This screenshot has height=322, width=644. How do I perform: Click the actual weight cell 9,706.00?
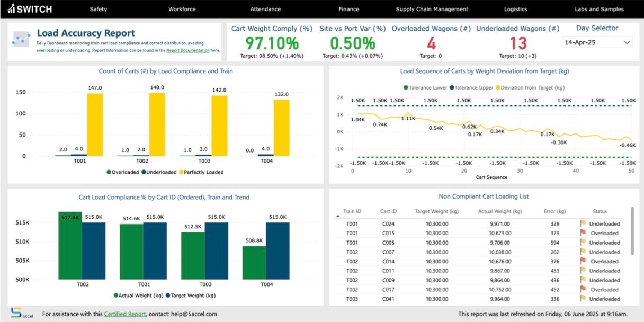[x=500, y=243]
